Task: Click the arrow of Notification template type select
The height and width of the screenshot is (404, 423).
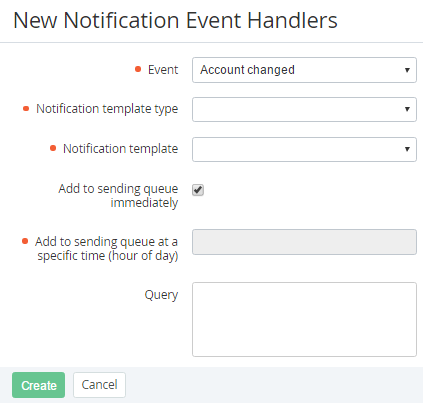Action: click(x=407, y=109)
